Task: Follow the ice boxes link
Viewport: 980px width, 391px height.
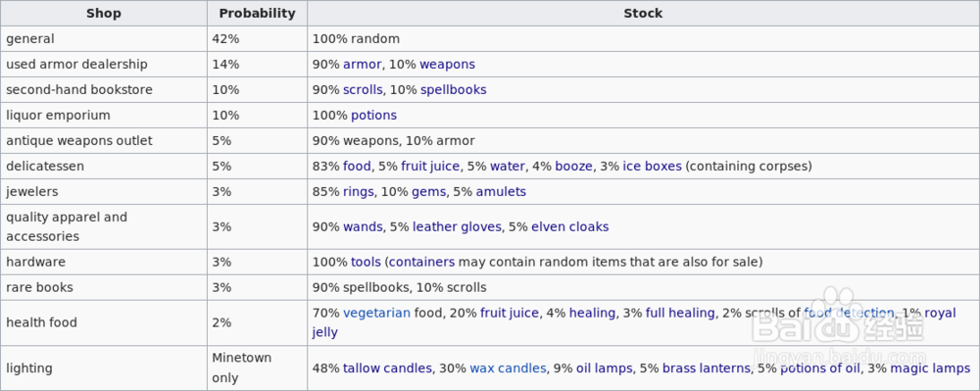Action: tap(652, 167)
